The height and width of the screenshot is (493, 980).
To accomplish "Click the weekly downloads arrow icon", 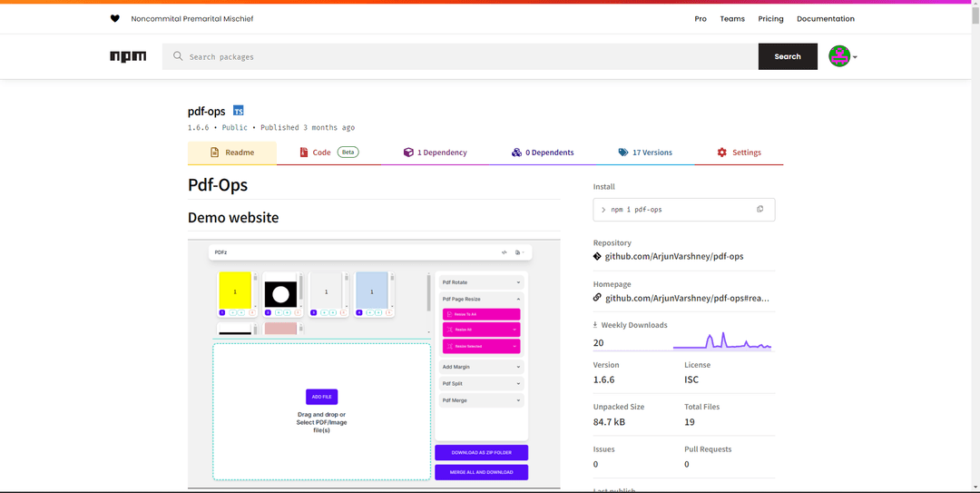I will [595, 325].
